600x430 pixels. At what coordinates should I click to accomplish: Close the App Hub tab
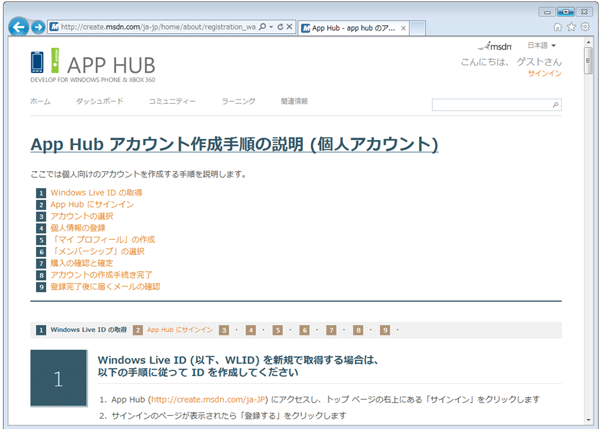click(403, 28)
